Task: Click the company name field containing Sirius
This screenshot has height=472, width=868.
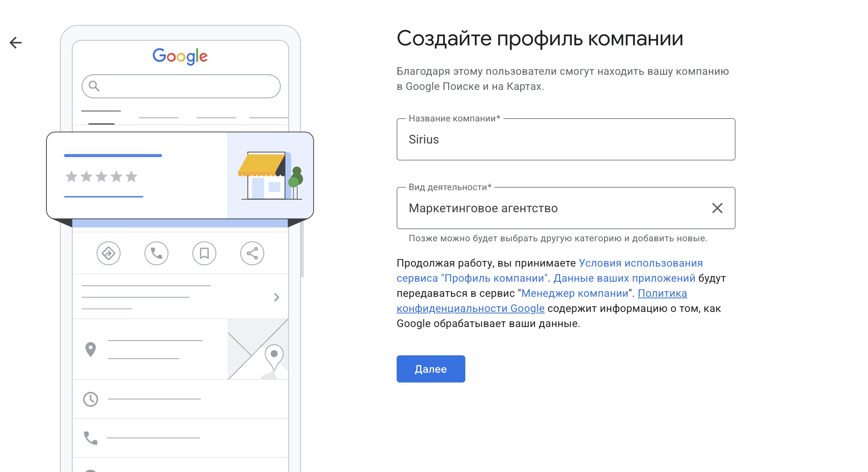Action: (566, 139)
